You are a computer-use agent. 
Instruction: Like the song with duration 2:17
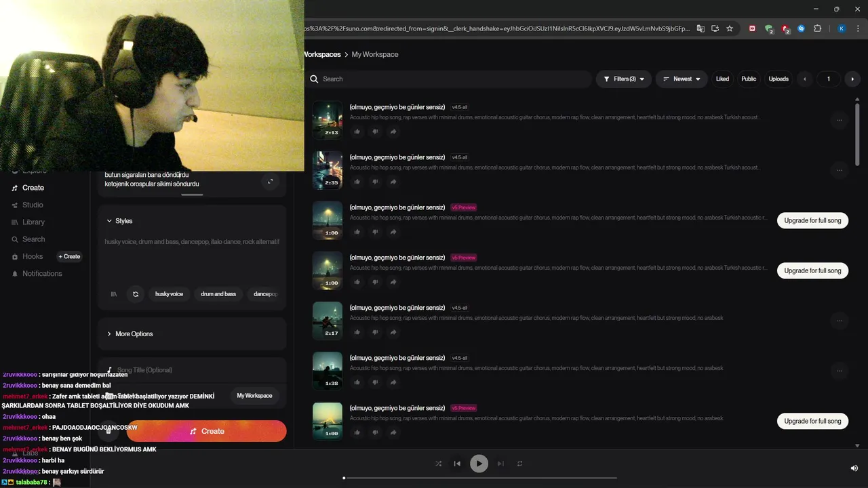pyautogui.click(x=357, y=332)
